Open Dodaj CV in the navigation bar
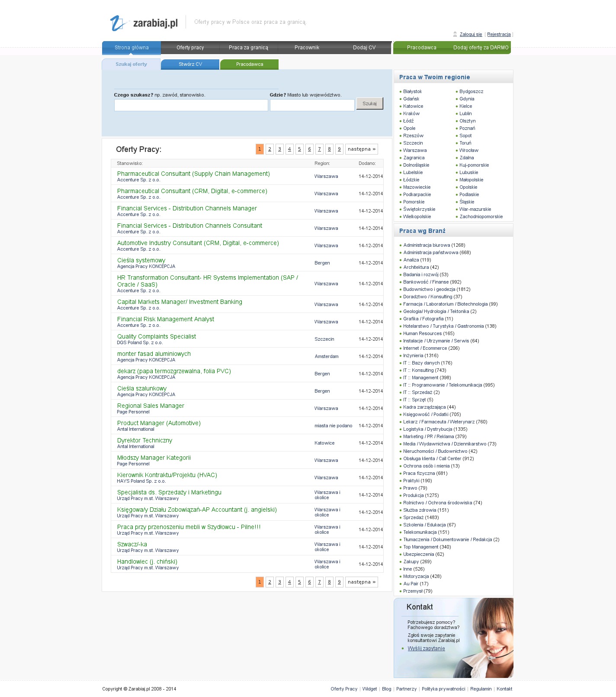This screenshot has width=616, height=697. coord(364,48)
